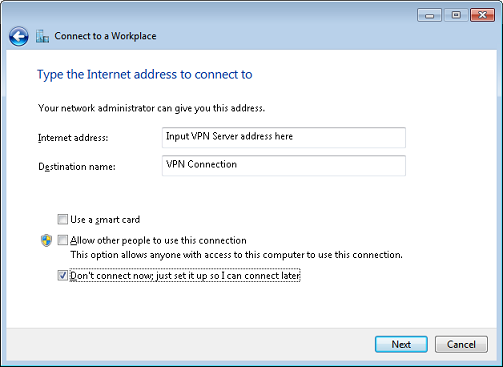Uncheck Don't connect now checkbox
This screenshot has width=503, height=367.
(62, 275)
